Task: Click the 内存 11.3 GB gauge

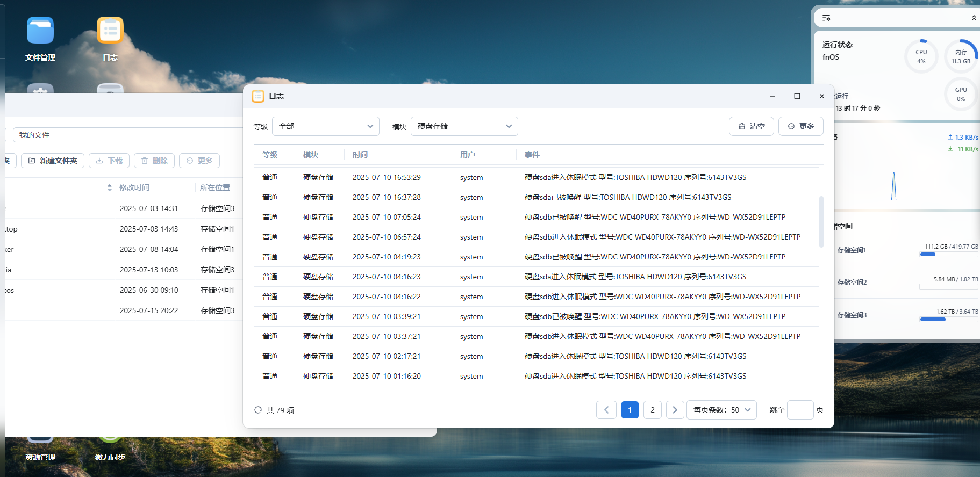Action: coord(961,56)
